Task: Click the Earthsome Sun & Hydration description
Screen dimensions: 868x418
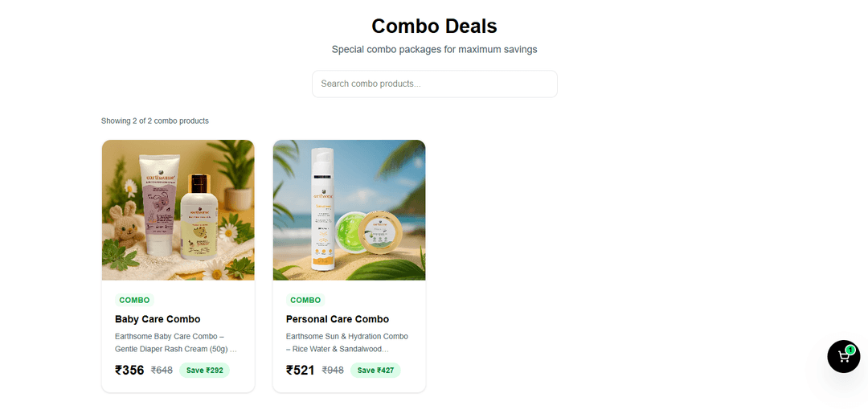Action: pos(347,342)
